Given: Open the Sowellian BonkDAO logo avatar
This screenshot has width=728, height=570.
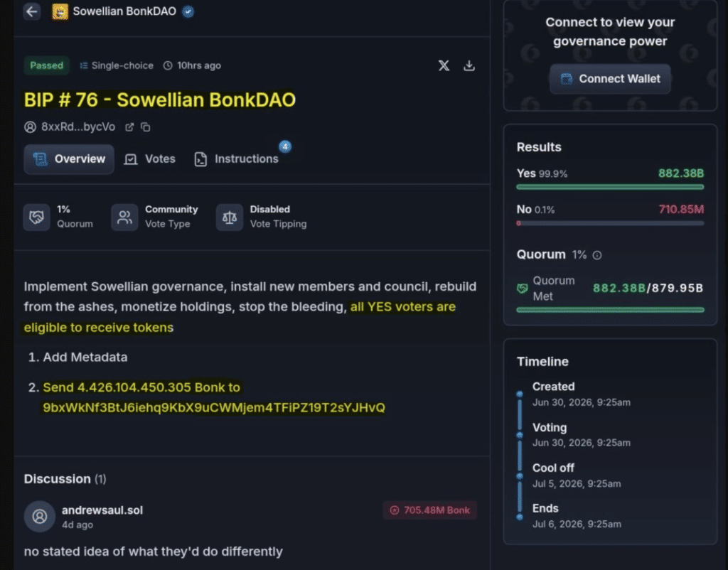Looking at the screenshot, I should tap(60, 11).
